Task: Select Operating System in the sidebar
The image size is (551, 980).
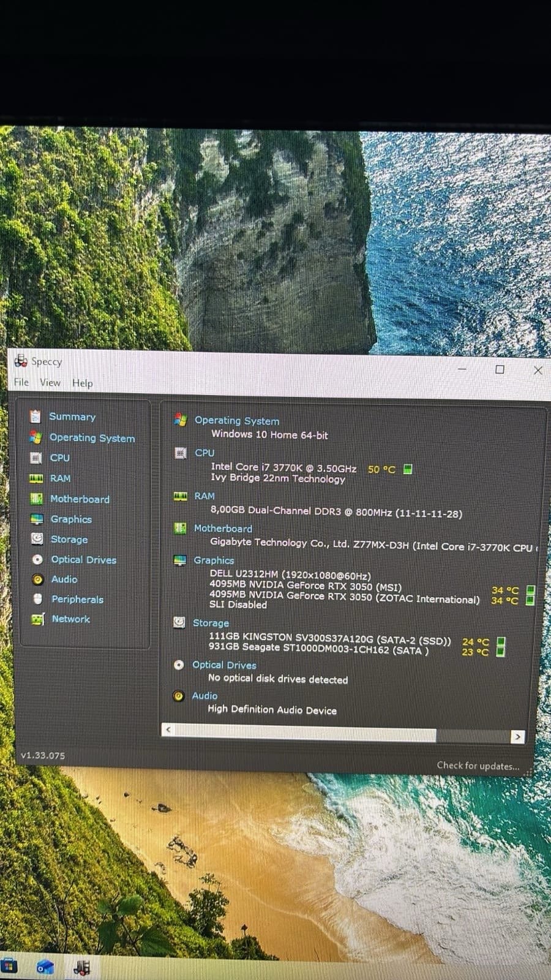Action: point(92,438)
